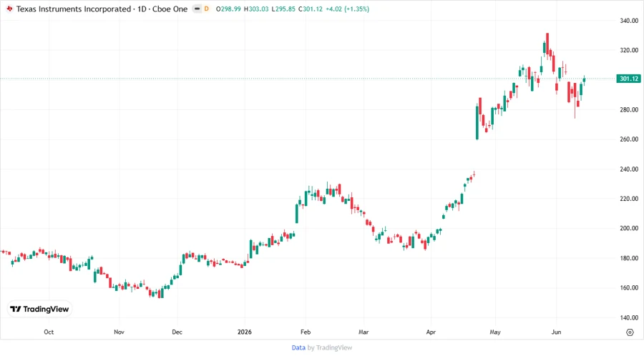This screenshot has height=356, width=644.
Task: Toggle the market status pill icon
Action: [x=197, y=9]
